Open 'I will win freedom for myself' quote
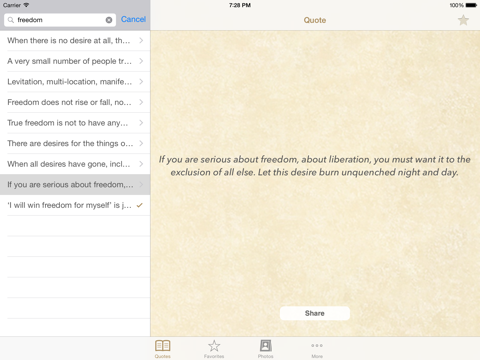480x360 pixels. (x=75, y=205)
